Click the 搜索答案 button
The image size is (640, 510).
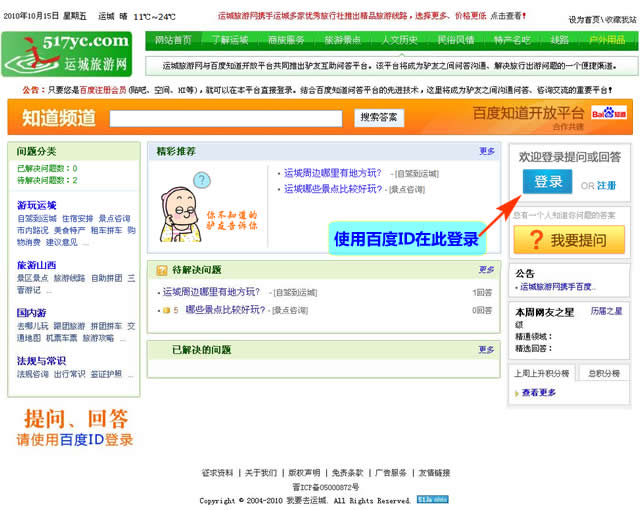379,118
